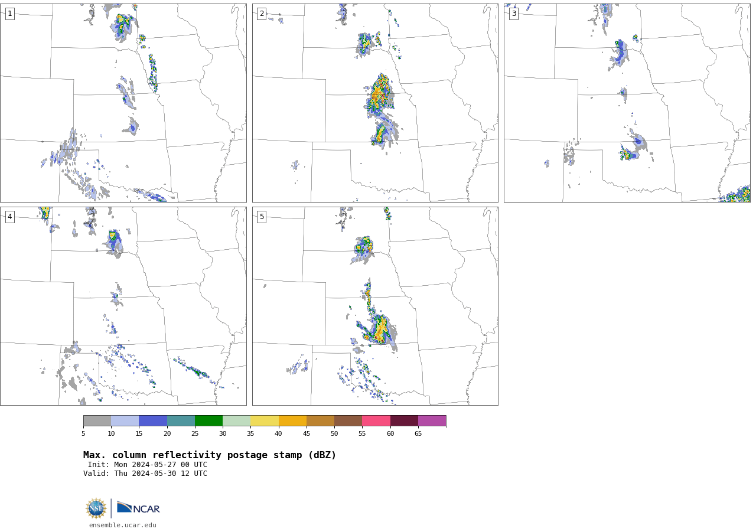Click the panel number 4 label
Image resolution: width=756 pixels, height=532 pixels.
(9, 217)
